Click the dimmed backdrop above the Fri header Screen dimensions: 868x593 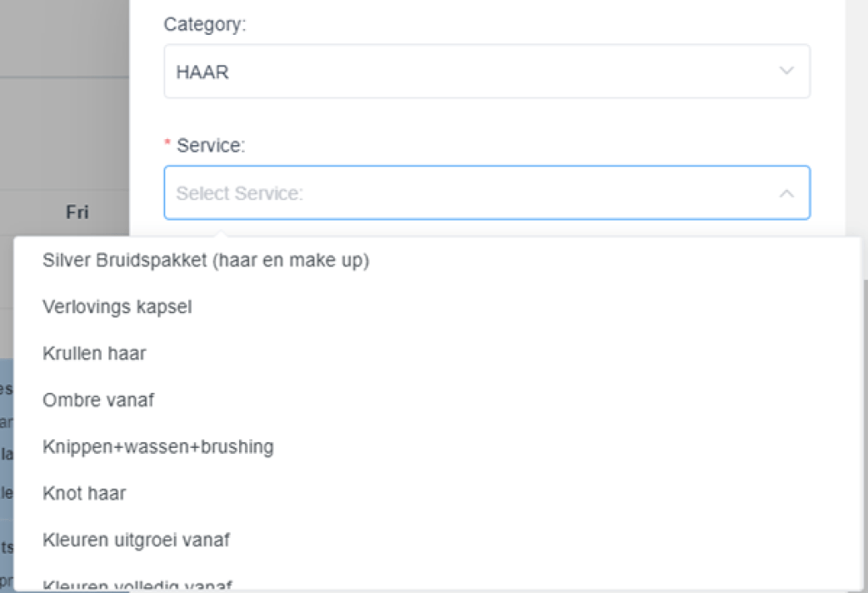(64, 127)
